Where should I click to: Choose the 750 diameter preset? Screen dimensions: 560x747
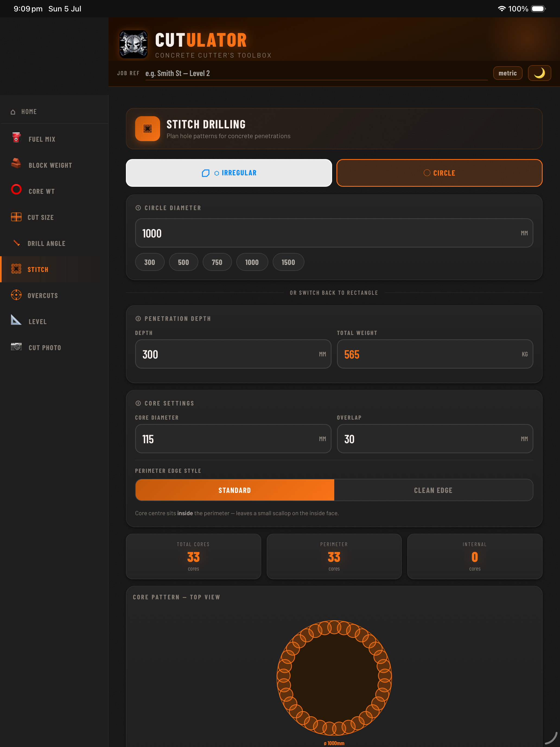(217, 262)
